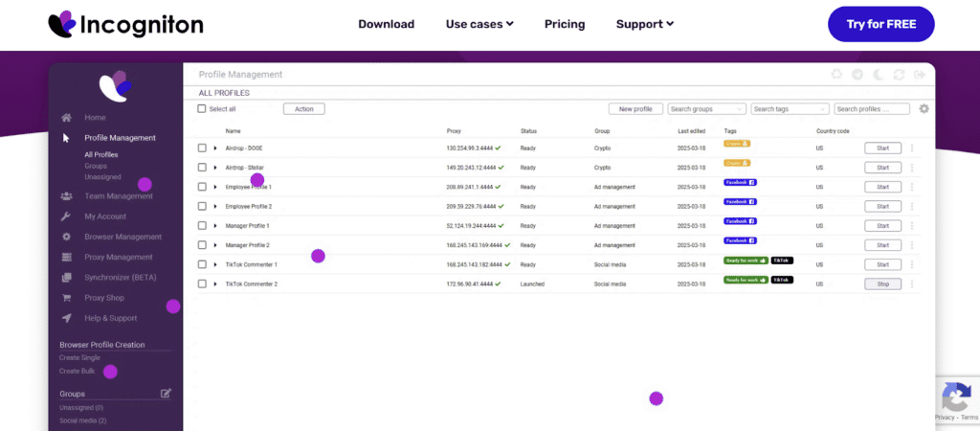Viewport: 980px width, 431px height.
Task: Check the Select all checkbox
Action: [x=202, y=109]
